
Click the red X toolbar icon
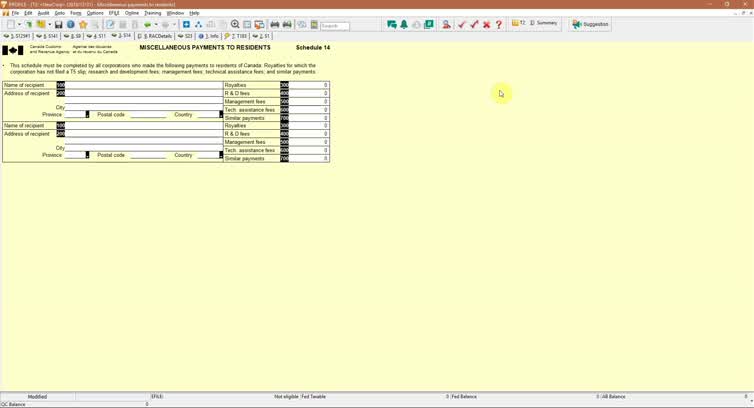(486, 25)
